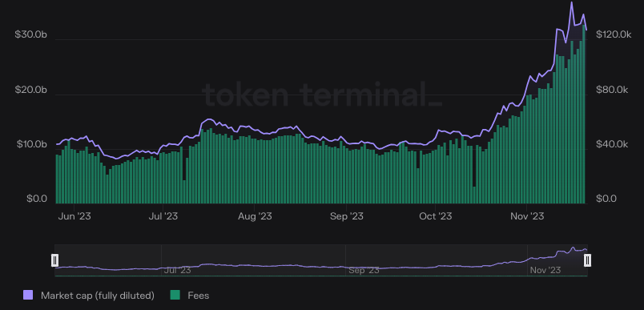Click the Fees legend label
Screen dimensions: 644x310
point(199,296)
